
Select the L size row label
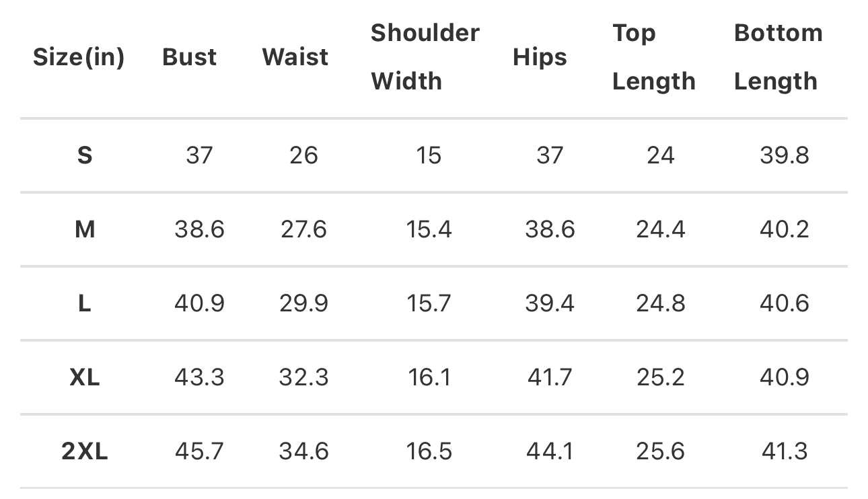click(x=85, y=304)
